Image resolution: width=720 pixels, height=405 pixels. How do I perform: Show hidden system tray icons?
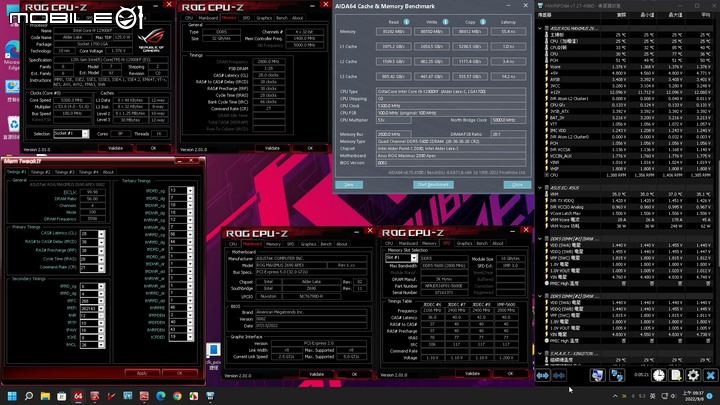coord(615,396)
